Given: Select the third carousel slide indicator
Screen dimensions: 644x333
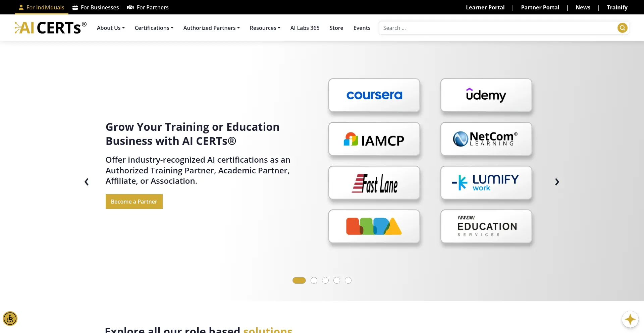Looking at the screenshot, I should point(325,280).
